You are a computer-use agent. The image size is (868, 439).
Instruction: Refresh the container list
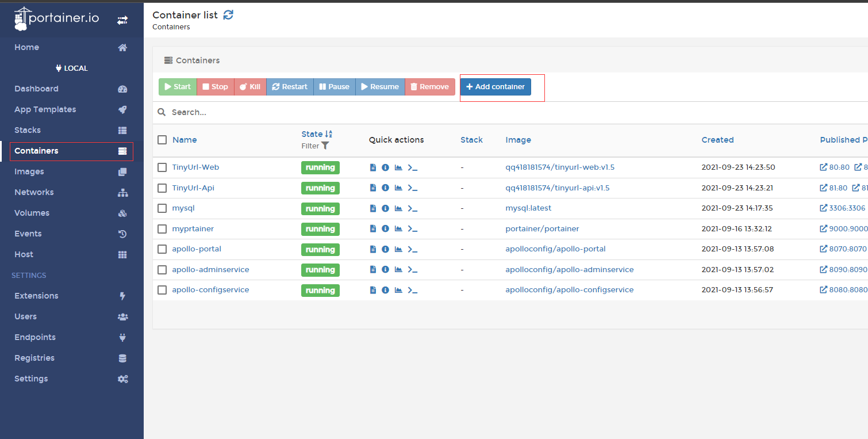click(228, 15)
